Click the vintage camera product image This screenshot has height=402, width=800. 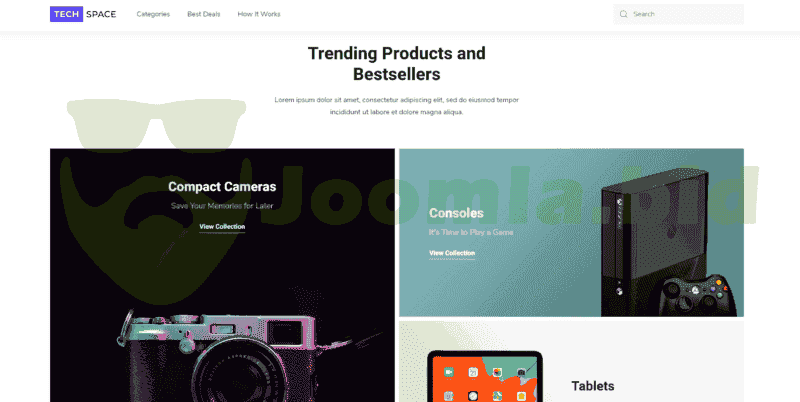[x=235, y=355]
